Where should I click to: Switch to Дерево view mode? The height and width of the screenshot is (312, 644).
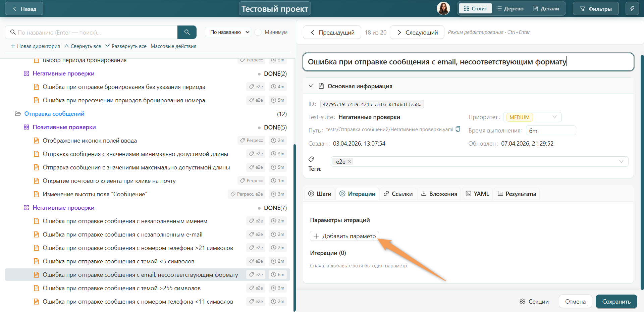click(x=510, y=9)
